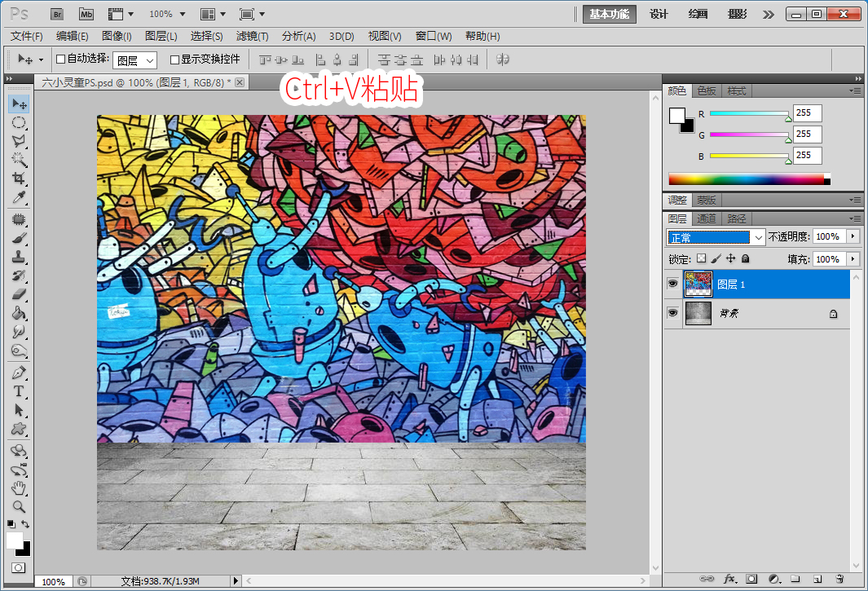Select the Move tool in toolbox
868x591 pixels.
coord(19,104)
